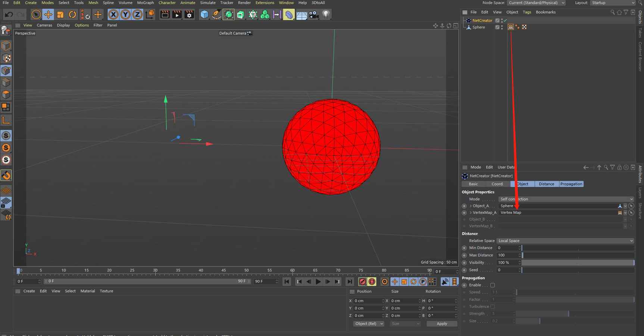Click the Undo arrow in the top toolbar
The width and height of the screenshot is (644, 336).
9,15
